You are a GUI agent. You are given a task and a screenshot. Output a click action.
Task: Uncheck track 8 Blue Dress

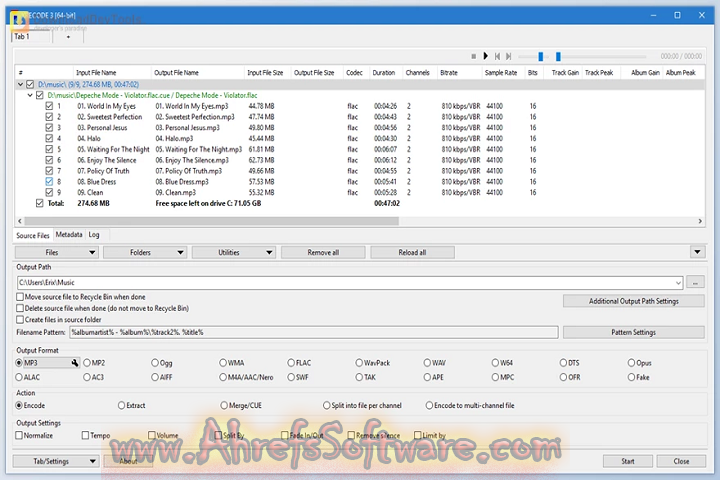pyautogui.click(x=49, y=181)
